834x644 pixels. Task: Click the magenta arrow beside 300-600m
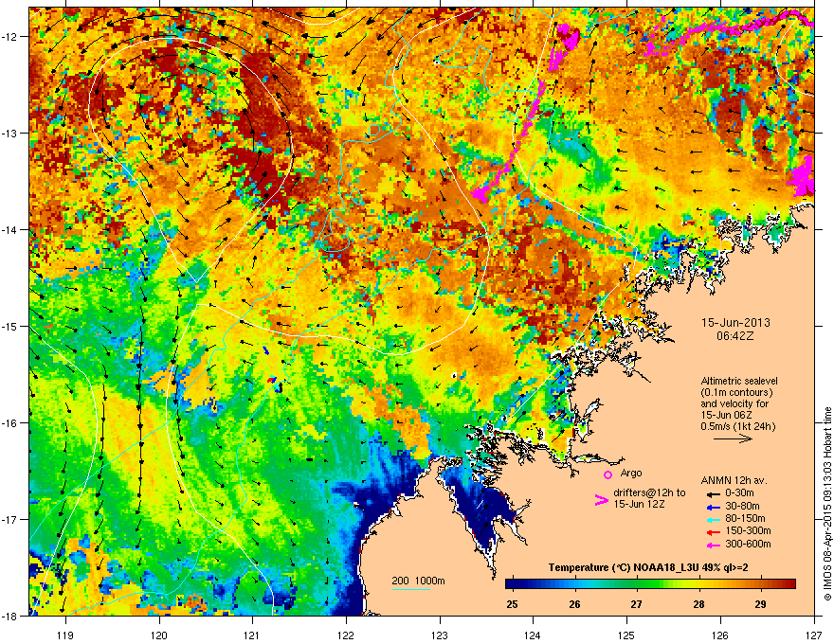point(713,546)
